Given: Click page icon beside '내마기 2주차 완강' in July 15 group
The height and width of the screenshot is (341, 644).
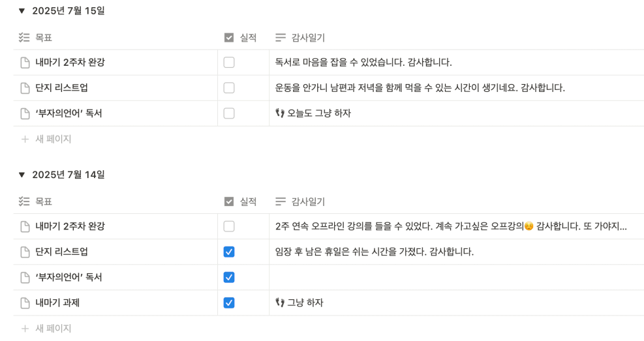Looking at the screenshot, I should [25, 63].
